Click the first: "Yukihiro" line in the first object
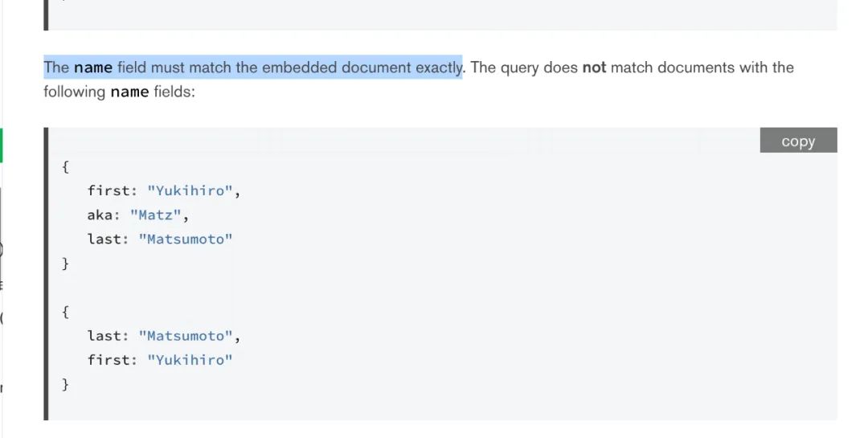 click(x=164, y=191)
